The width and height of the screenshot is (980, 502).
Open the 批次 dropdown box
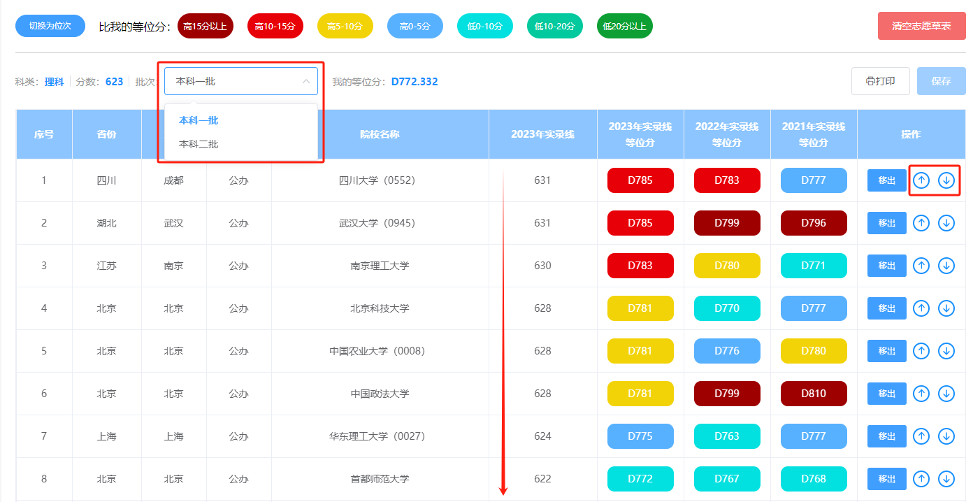click(241, 81)
